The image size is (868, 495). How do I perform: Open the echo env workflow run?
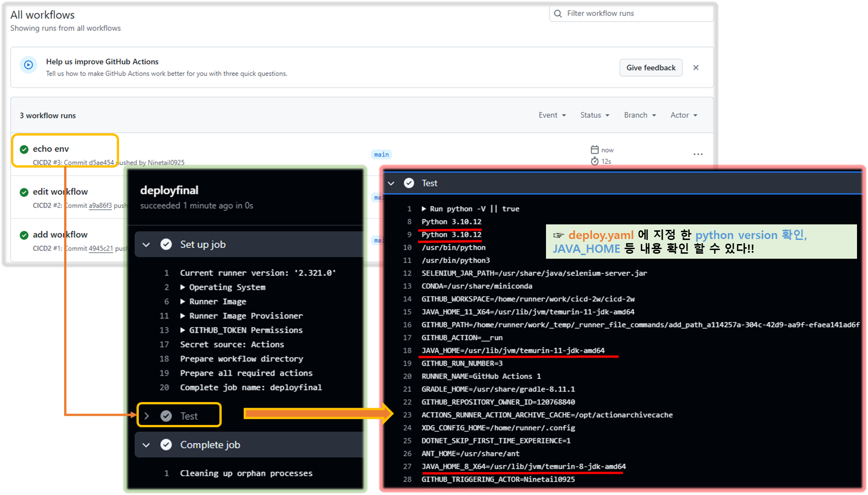pyautogui.click(x=51, y=149)
